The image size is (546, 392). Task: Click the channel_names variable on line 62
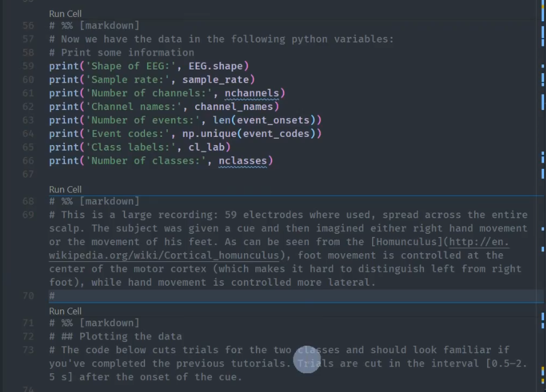(x=233, y=107)
